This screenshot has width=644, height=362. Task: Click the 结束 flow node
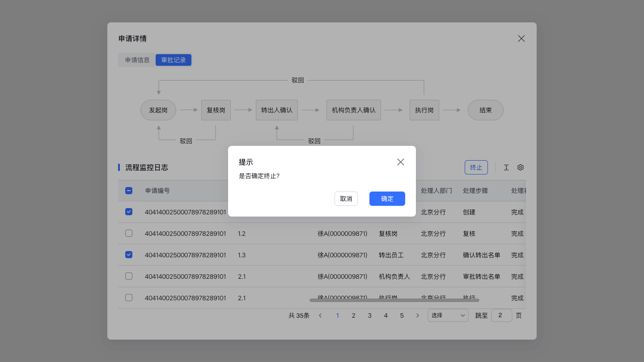486,110
